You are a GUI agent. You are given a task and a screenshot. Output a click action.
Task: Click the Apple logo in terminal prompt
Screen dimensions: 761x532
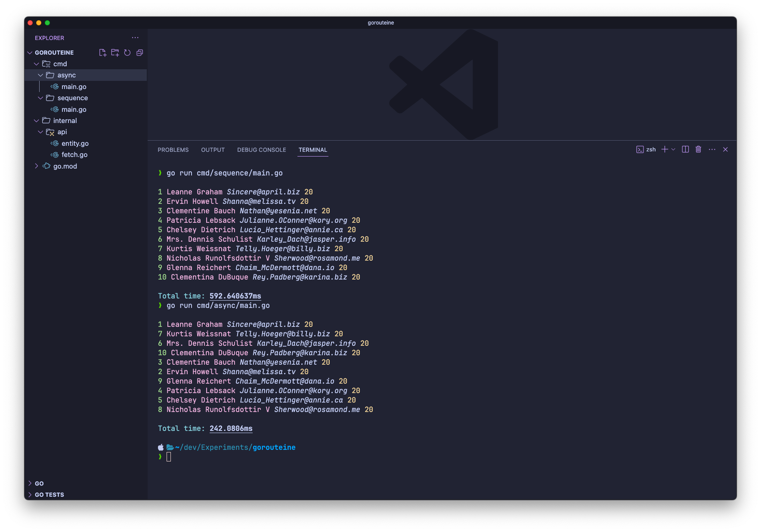click(161, 447)
